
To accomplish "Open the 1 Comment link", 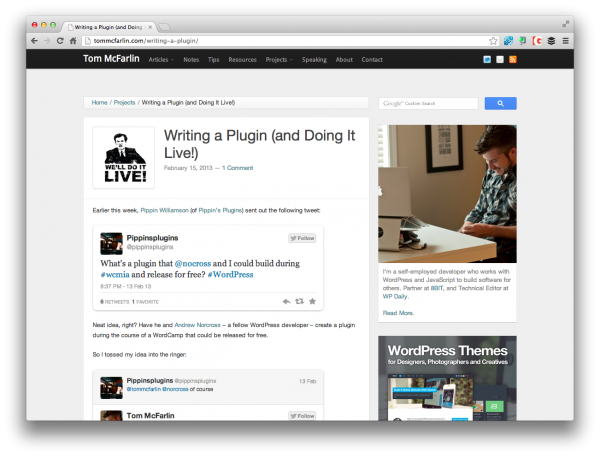I will (237, 168).
